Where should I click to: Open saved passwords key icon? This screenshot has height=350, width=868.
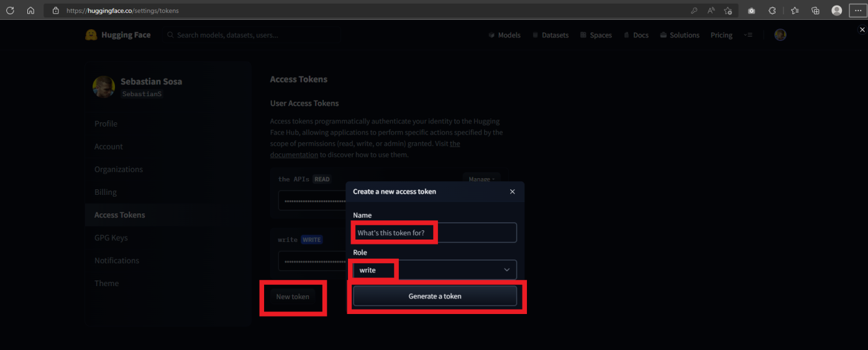tap(694, 11)
